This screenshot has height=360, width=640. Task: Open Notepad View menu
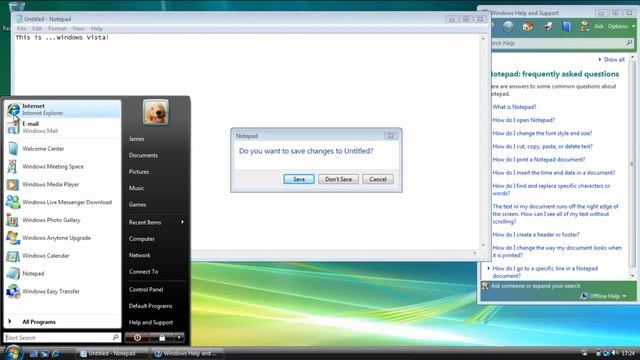[x=78, y=29]
